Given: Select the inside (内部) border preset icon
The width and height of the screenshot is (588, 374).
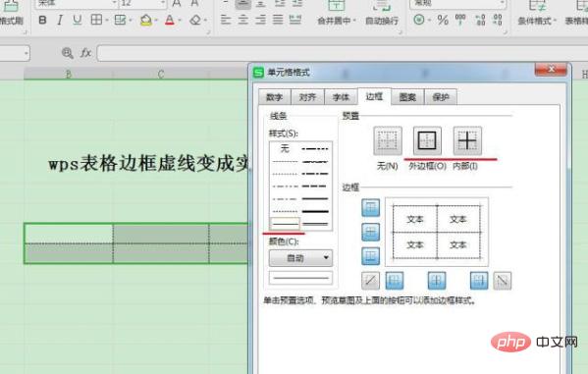Looking at the screenshot, I should (467, 141).
